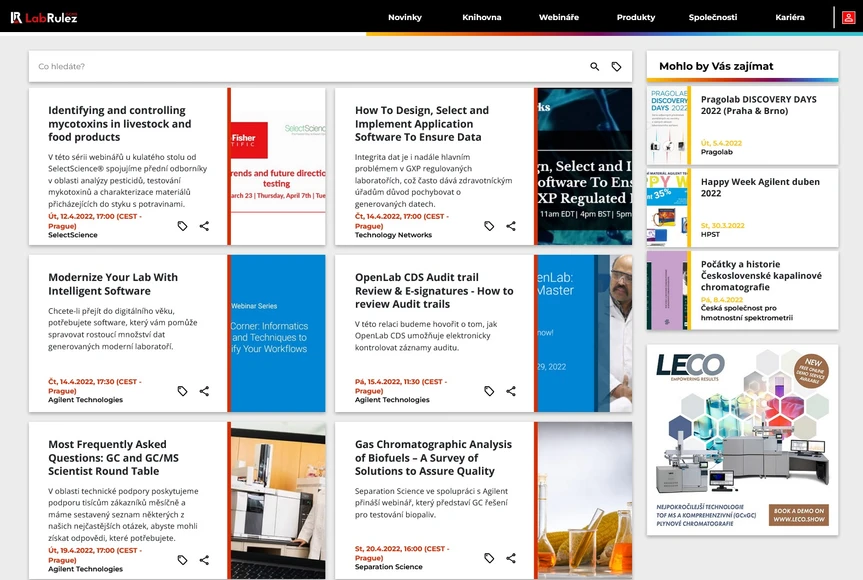Open the user account icon

pyautogui.click(x=848, y=18)
